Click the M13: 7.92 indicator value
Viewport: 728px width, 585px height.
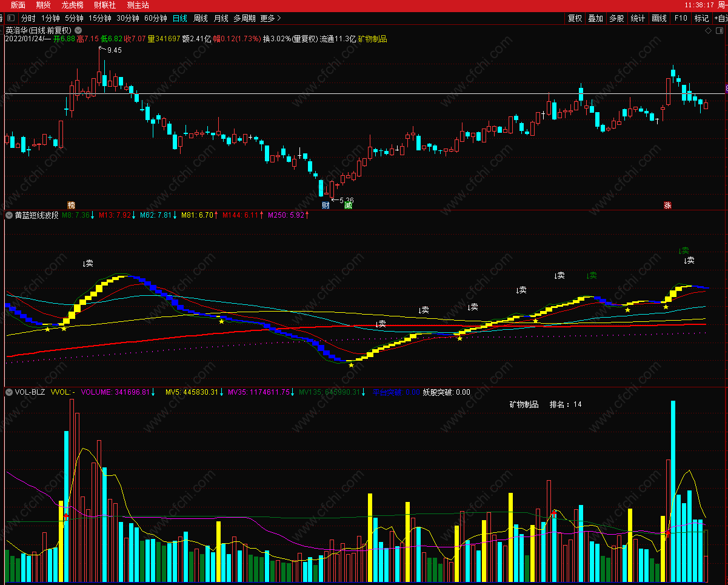pyautogui.click(x=115, y=215)
